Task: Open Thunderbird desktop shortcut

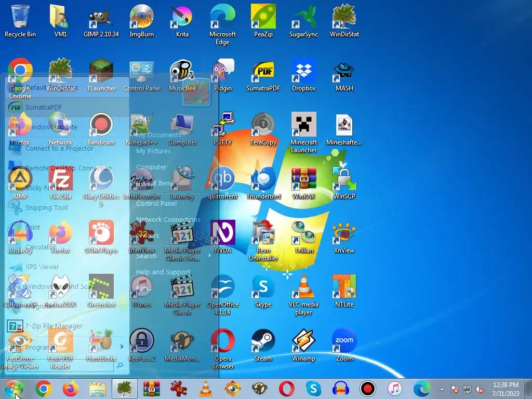Action: click(x=263, y=182)
